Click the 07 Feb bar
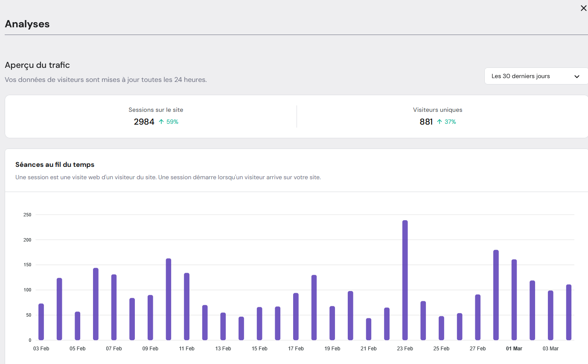 [114, 307]
